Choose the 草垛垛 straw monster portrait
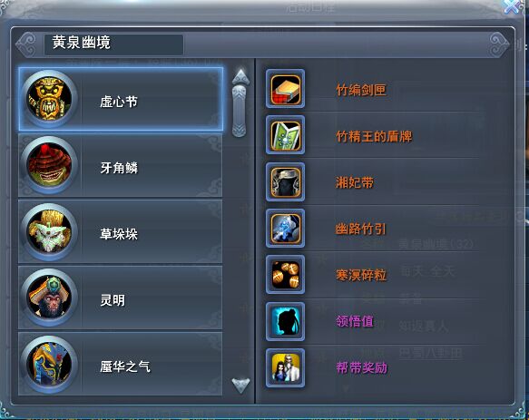529x420 pixels. [x=49, y=231]
